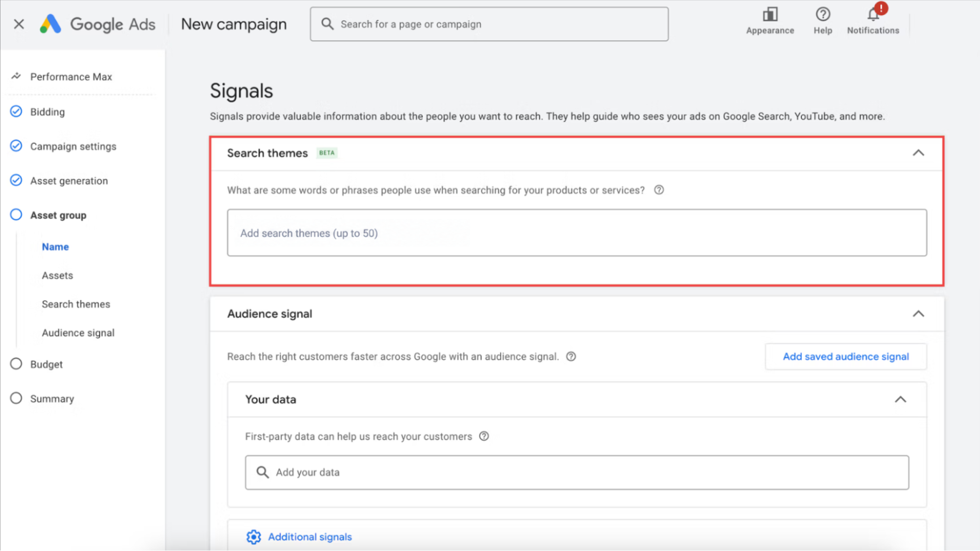Click the Campaign settings checkmark icon
This screenshot has width=980, height=551.
(x=16, y=146)
